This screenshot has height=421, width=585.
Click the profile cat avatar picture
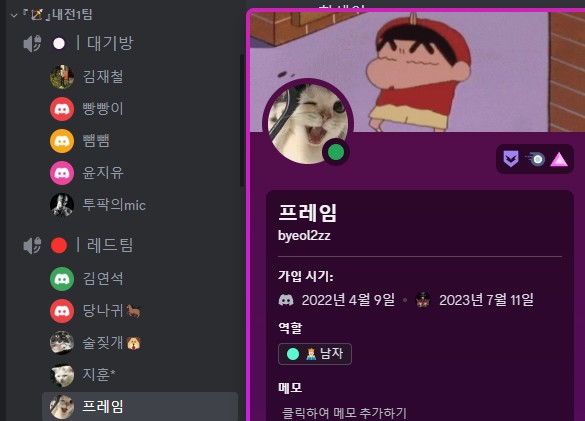click(x=308, y=124)
